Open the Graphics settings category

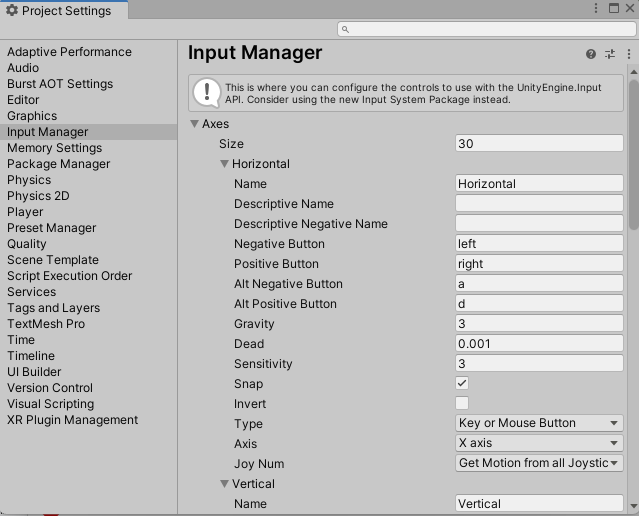pyautogui.click(x=32, y=116)
